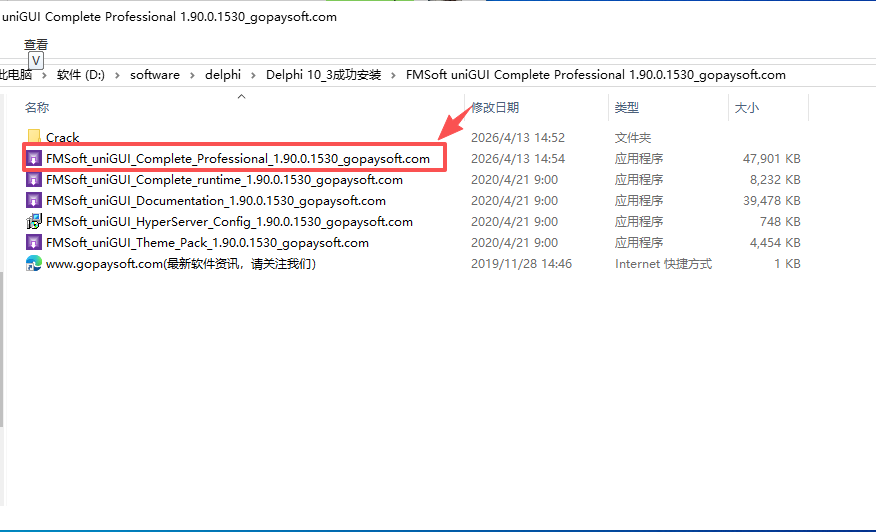Sort by 类型 column header
The width and height of the screenshot is (876, 532).
(626, 108)
